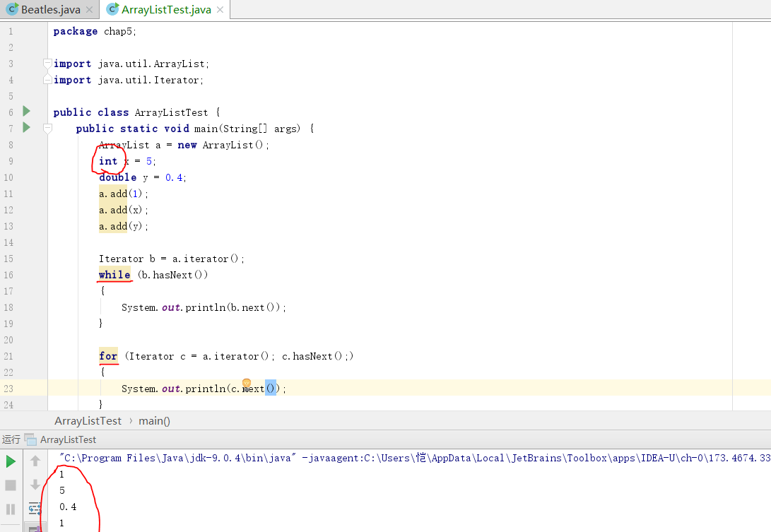
Task: Click 'Iterator c = a.iterator()' in for loop
Action: click(199, 356)
